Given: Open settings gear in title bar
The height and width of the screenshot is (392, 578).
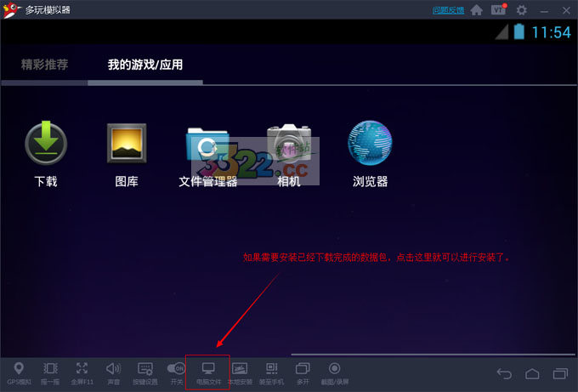Looking at the screenshot, I should [x=521, y=10].
